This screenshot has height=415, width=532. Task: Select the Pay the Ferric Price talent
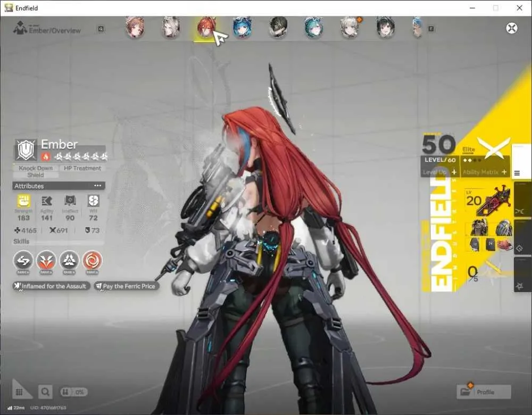click(x=127, y=286)
